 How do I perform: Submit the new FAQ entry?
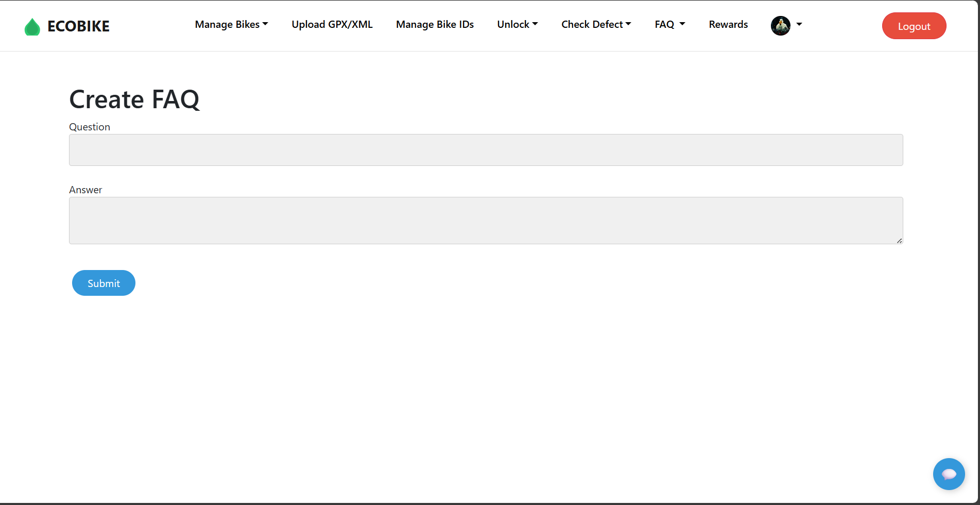[x=104, y=283]
